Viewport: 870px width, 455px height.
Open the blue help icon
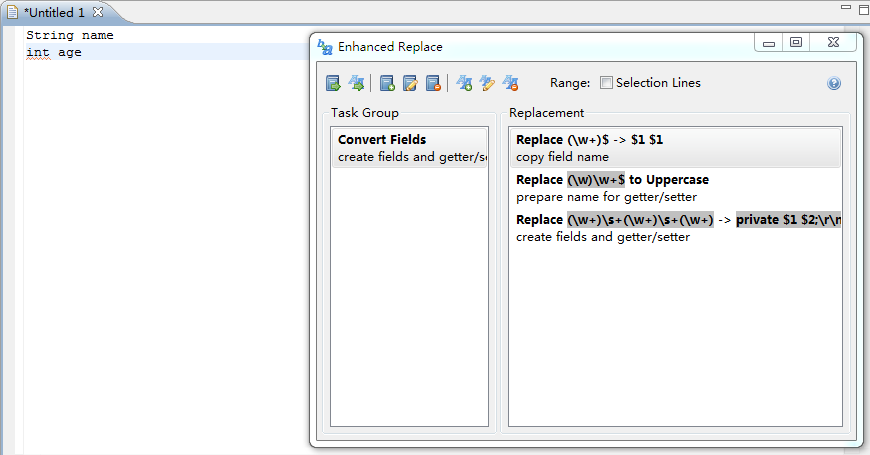click(834, 83)
